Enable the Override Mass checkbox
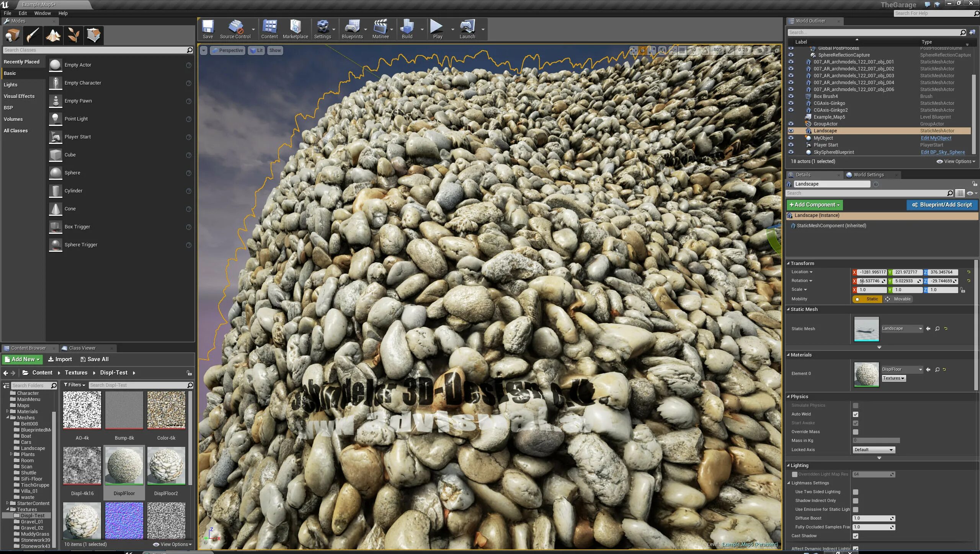The height and width of the screenshot is (554, 980). click(x=856, y=432)
